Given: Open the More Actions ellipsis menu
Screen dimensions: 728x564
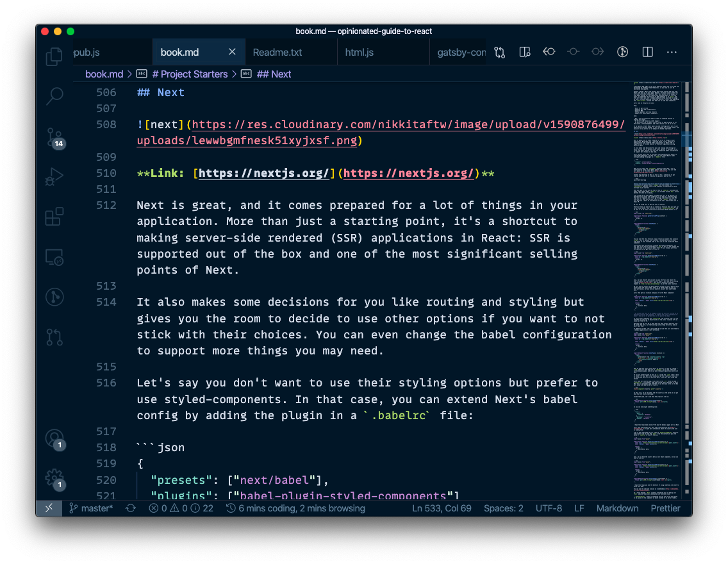Looking at the screenshot, I should pyautogui.click(x=672, y=52).
